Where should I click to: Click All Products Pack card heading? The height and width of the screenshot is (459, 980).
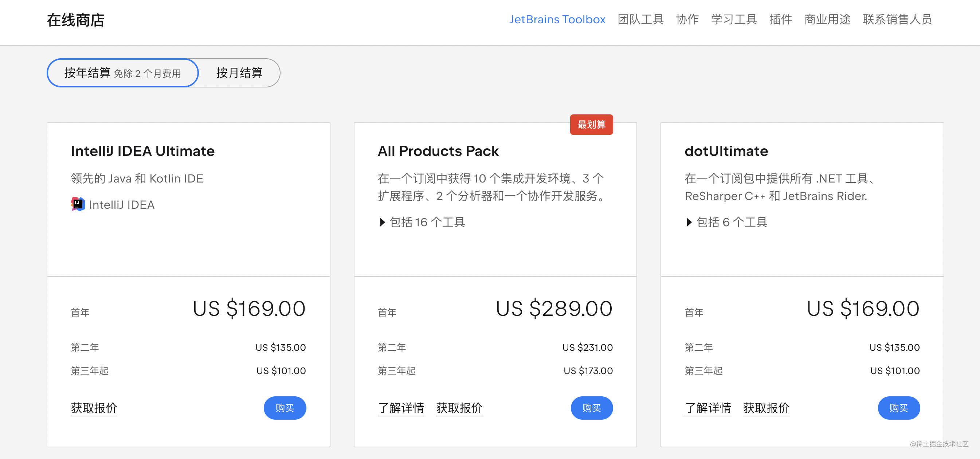pyautogui.click(x=438, y=151)
